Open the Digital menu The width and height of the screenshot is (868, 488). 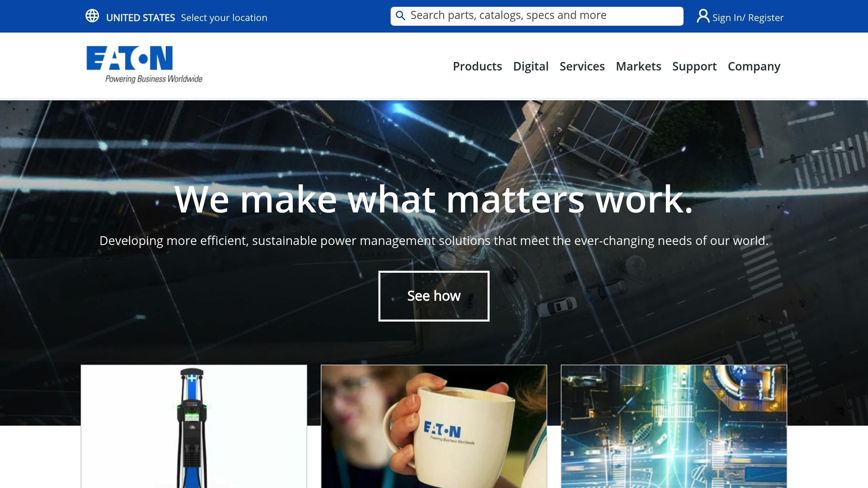[531, 67]
